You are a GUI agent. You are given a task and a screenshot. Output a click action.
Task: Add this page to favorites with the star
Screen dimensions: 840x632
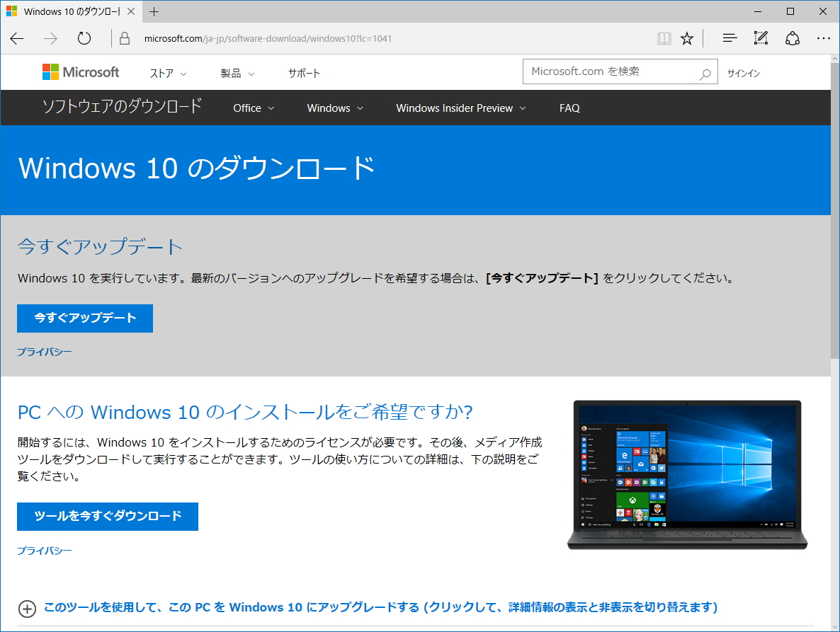coord(686,38)
